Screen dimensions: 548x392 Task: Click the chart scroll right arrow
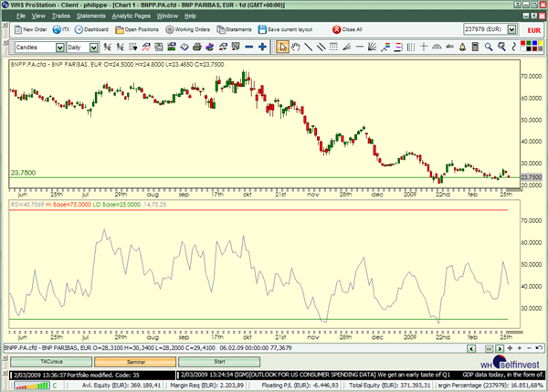coord(500,348)
